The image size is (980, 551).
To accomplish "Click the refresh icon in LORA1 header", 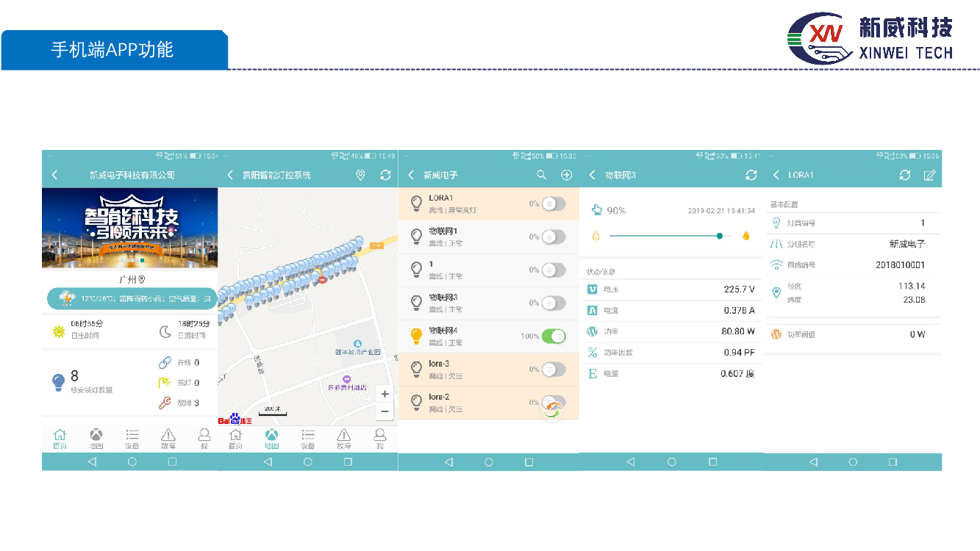I will coord(905,175).
